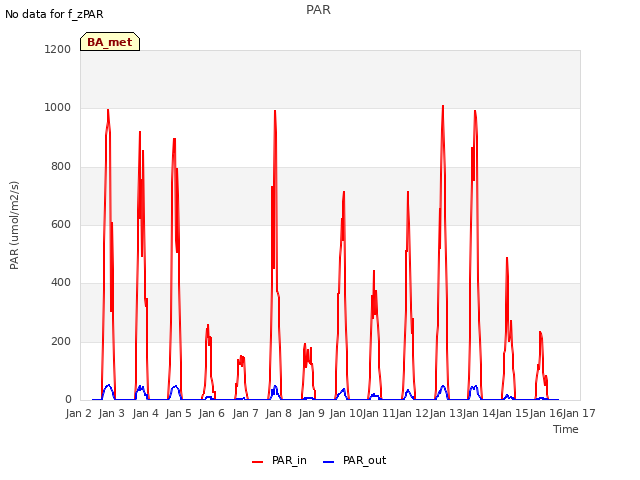
Task: Toggle the PAR_in legend entry
Action: pyautogui.click(x=279, y=460)
